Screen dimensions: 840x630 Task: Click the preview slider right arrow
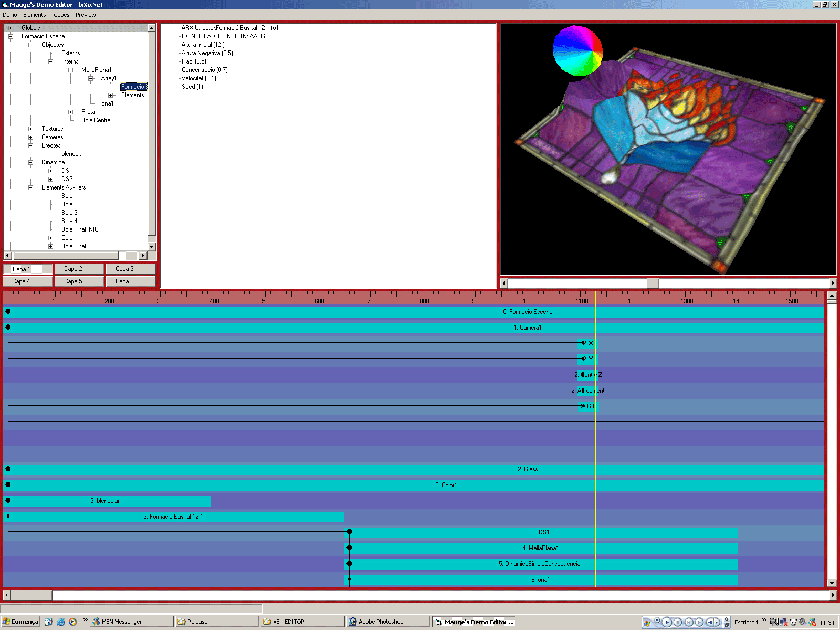(x=833, y=283)
